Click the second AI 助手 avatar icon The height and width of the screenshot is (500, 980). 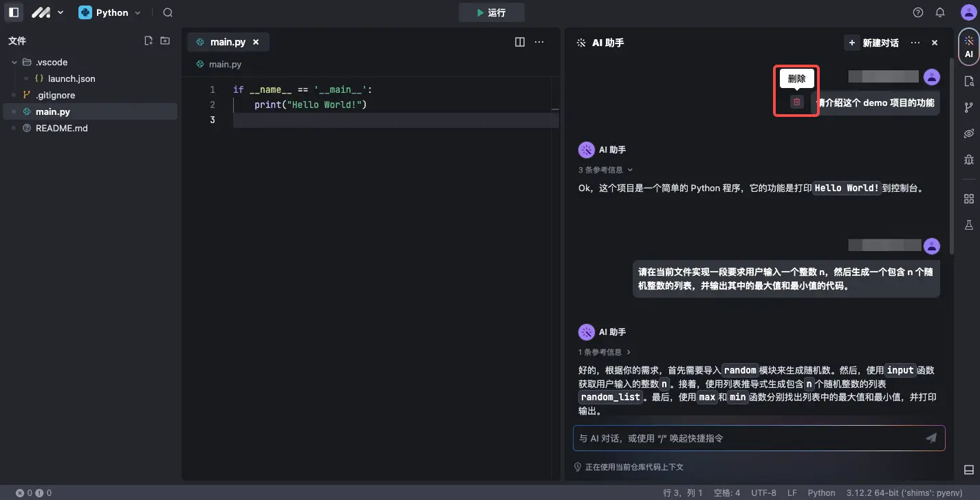587,332
